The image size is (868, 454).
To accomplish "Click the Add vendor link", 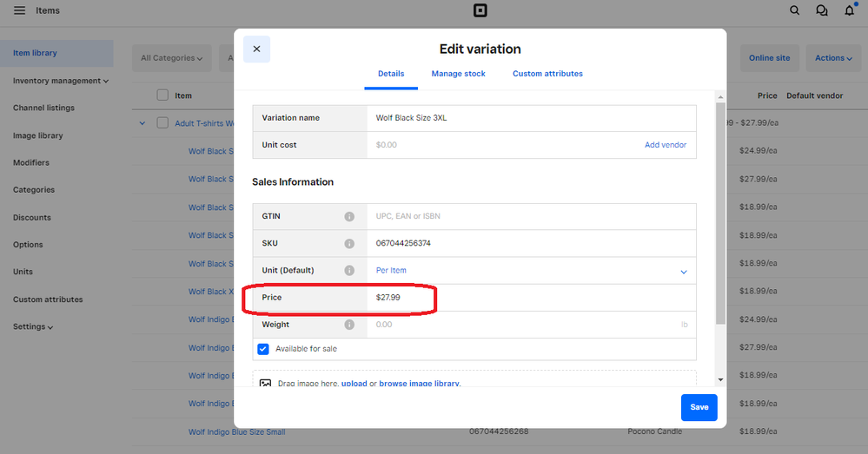I will coord(665,145).
